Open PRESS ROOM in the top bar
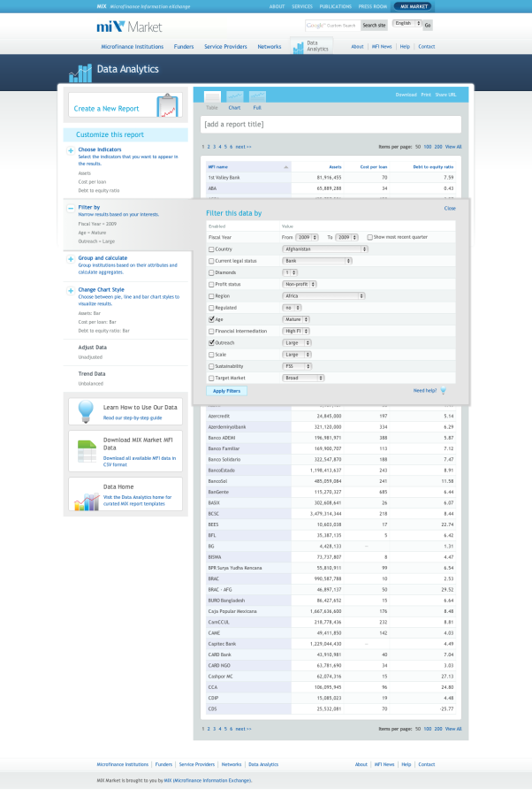532x796 pixels. click(373, 6)
